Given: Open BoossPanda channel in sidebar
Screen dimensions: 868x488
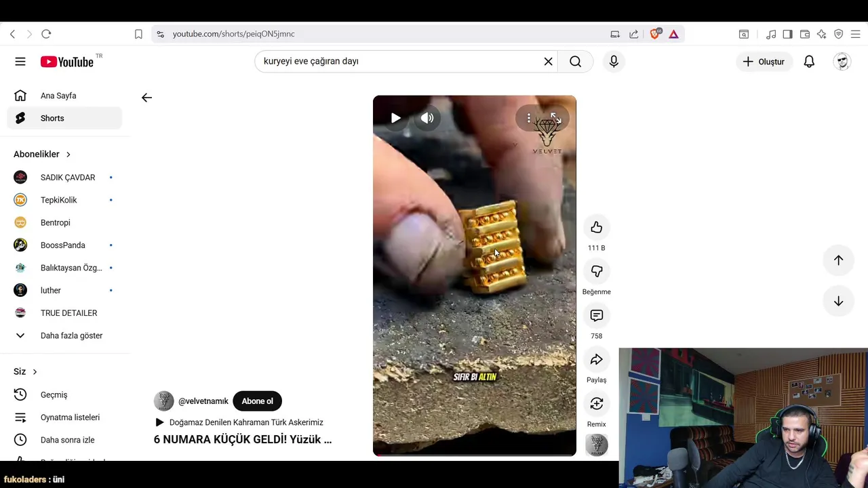Looking at the screenshot, I should (x=64, y=245).
